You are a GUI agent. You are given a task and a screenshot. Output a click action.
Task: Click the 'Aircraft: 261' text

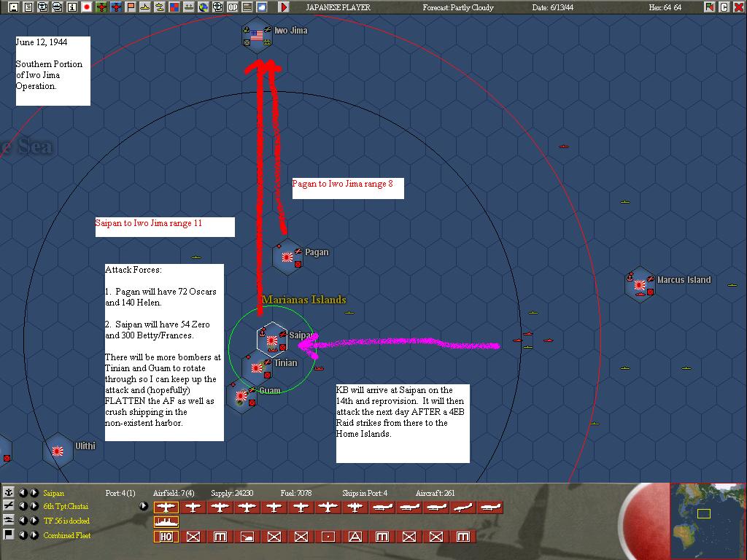[x=435, y=493]
